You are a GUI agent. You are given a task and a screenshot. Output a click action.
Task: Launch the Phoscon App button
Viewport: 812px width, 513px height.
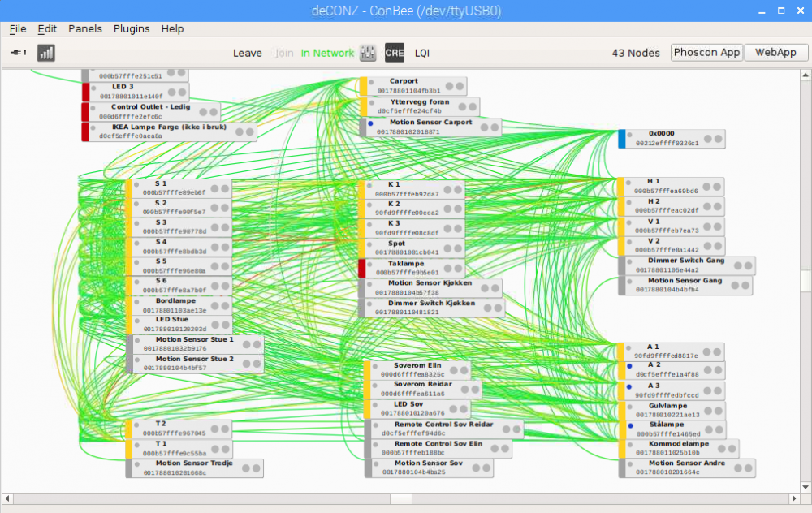pos(706,52)
